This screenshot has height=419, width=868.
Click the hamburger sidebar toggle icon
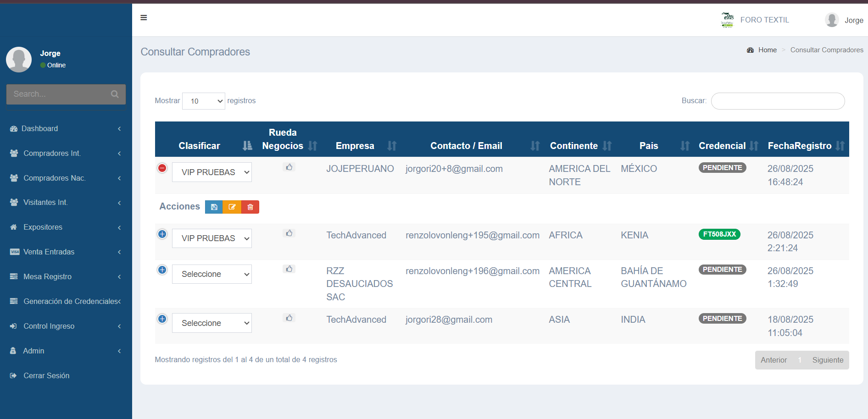(144, 18)
